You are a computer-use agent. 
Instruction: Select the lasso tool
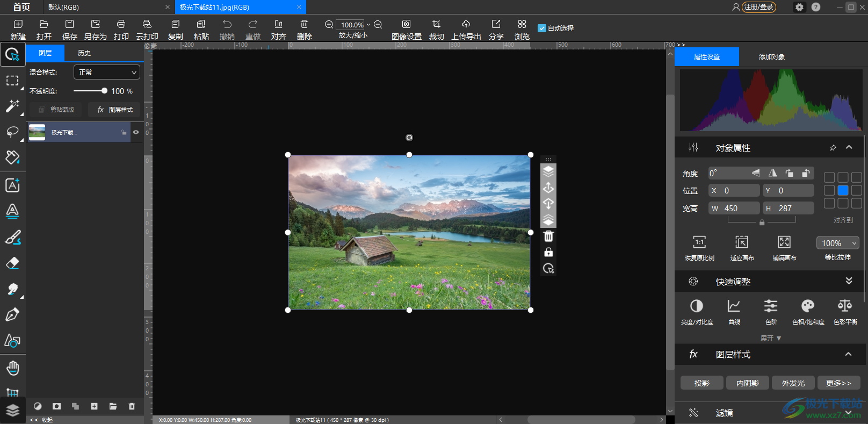click(x=12, y=132)
